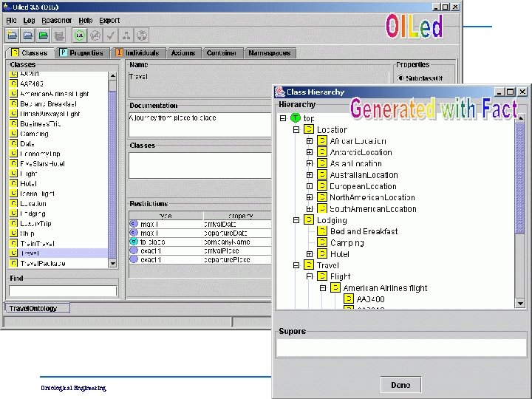The width and height of the screenshot is (532, 399).
Task: Click the cyan P icon on Properties tab
Action: point(63,52)
